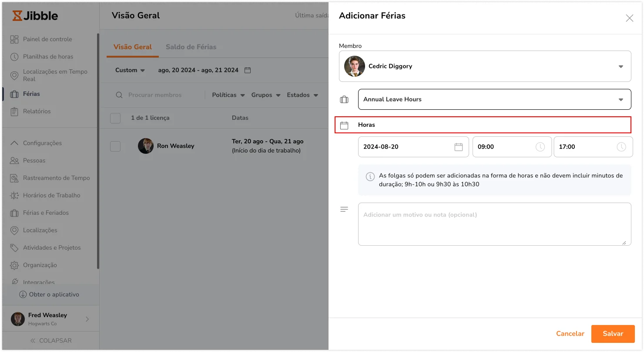Open Relatórios in sidebar

pyautogui.click(x=37, y=111)
